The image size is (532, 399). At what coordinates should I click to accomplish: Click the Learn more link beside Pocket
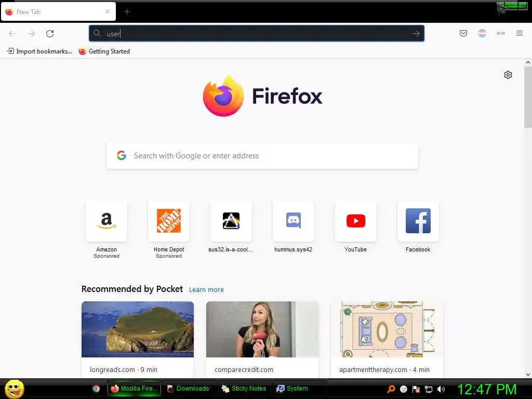[206, 290]
